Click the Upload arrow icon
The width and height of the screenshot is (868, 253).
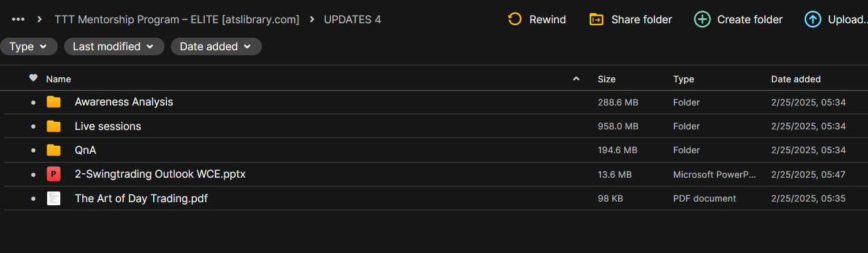[813, 19]
